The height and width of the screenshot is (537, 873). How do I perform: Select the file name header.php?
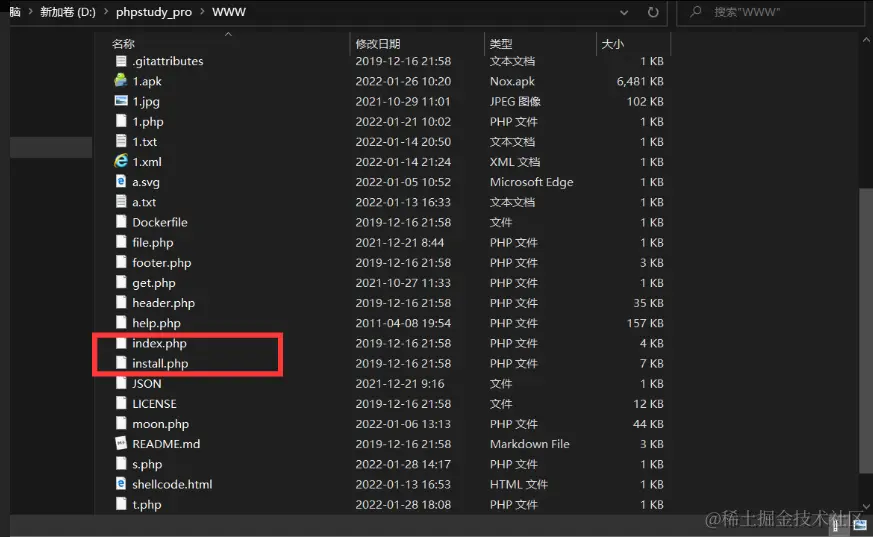pos(163,303)
